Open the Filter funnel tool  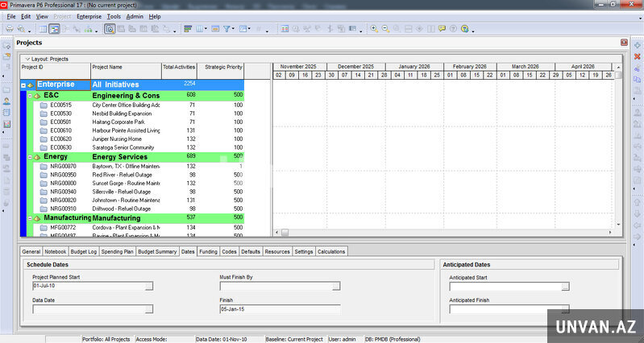[x=228, y=28]
